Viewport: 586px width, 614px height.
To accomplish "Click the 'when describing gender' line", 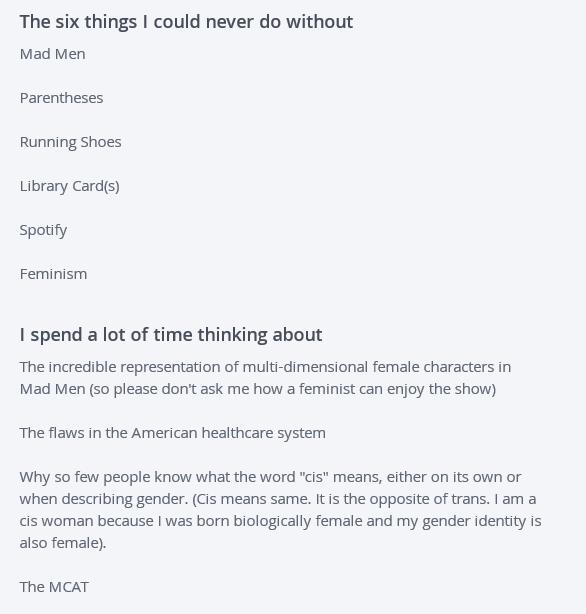I will click(x=278, y=499).
